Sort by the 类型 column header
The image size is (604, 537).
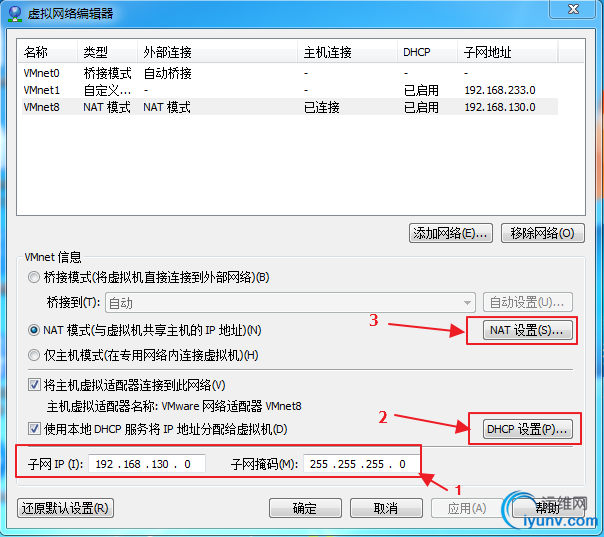pos(107,52)
